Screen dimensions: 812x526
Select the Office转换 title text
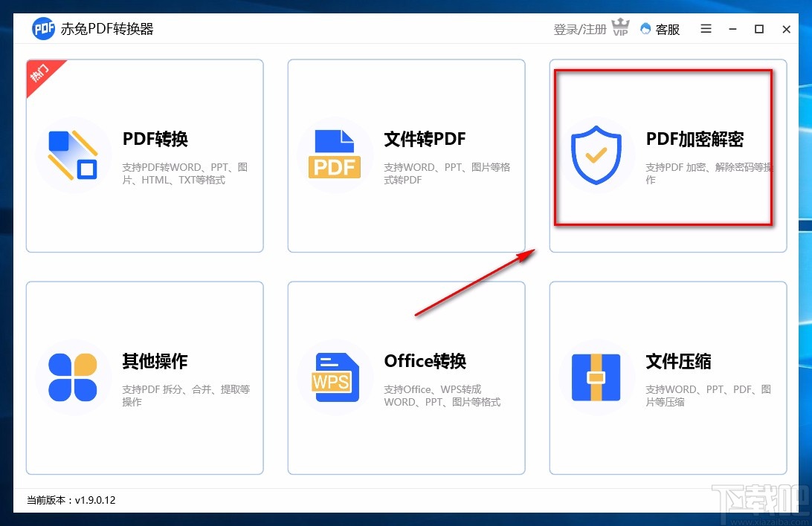425,361
